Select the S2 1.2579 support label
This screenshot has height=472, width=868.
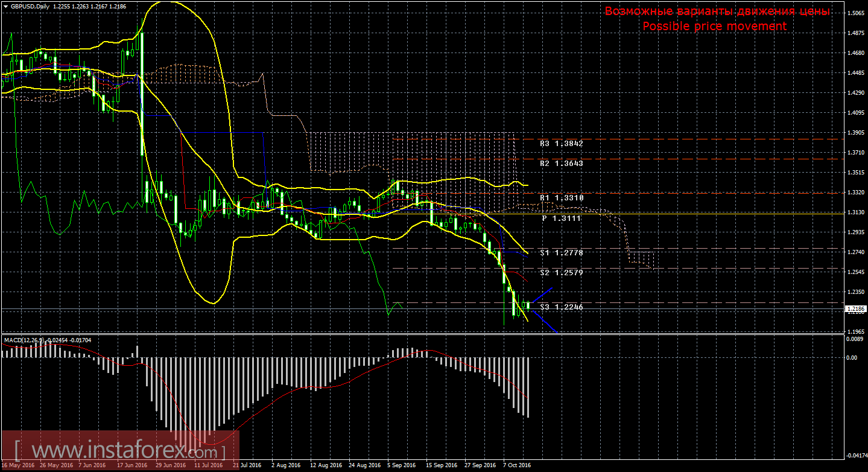(561, 273)
